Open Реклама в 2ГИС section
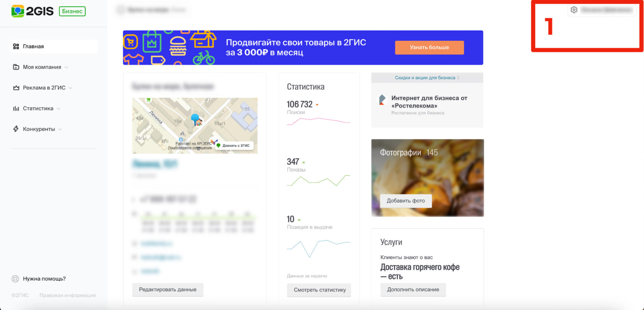644x310 pixels. 44,88
